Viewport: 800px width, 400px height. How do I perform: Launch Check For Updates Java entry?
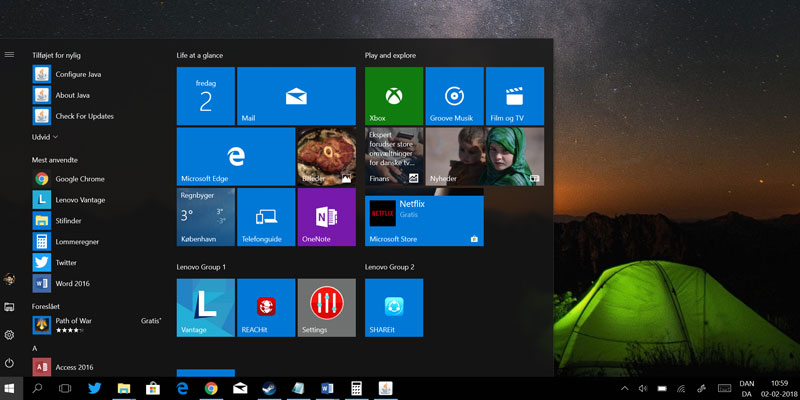click(x=97, y=116)
